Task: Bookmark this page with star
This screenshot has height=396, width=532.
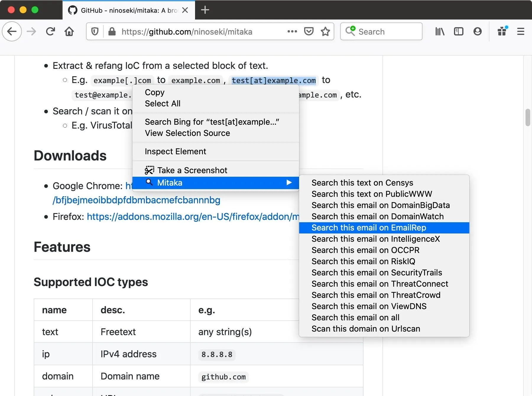Action: click(x=325, y=31)
